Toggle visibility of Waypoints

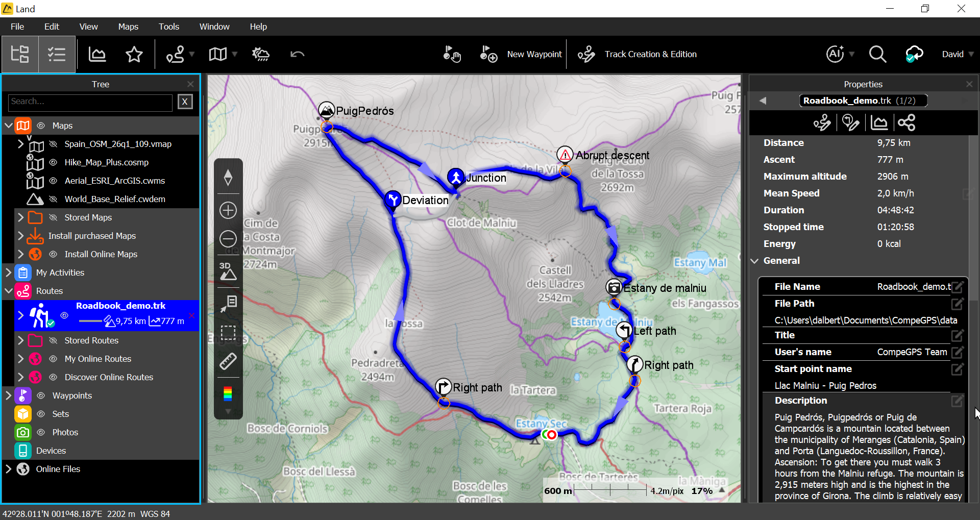(41, 395)
